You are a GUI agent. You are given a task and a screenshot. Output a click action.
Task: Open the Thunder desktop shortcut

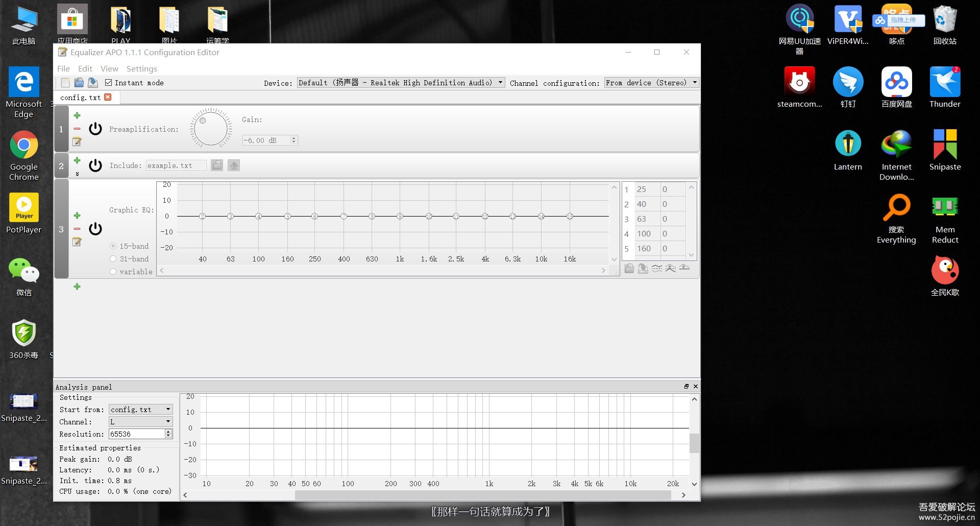coord(945,87)
